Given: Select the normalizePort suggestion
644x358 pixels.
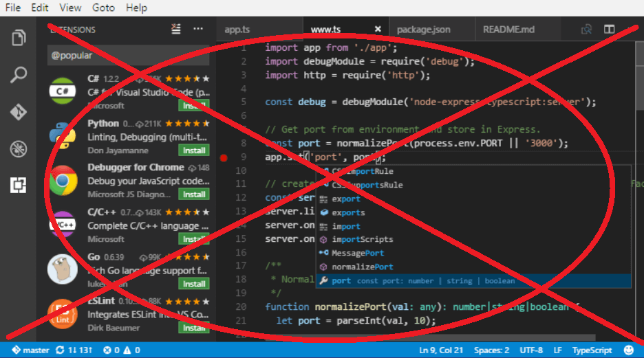Looking at the screenshot, I should (x=473, y=267).
